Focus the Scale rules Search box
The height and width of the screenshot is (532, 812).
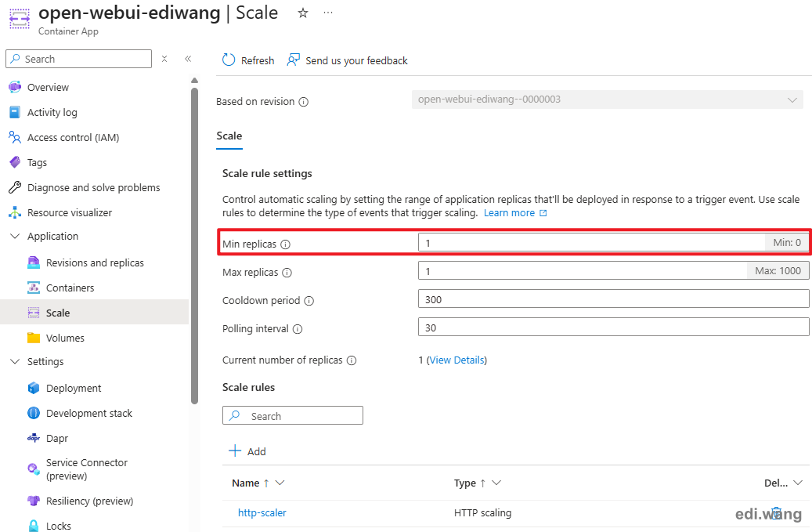(293, 415)
